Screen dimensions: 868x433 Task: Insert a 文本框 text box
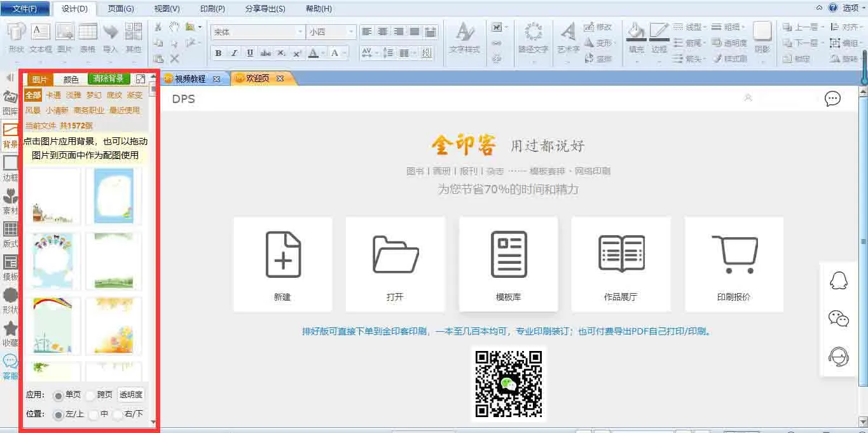41,38
